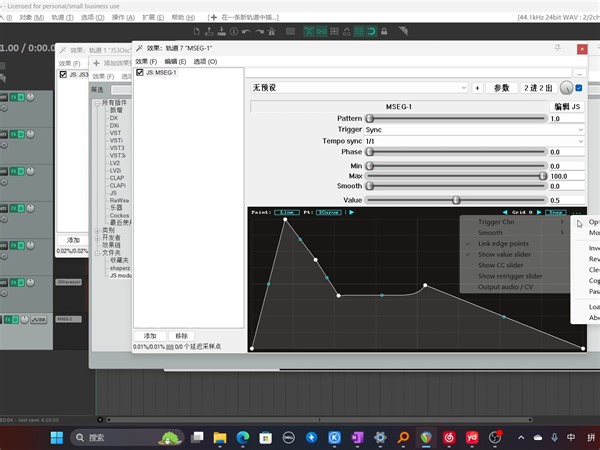Toggle auto-crossfade scissors icon
This screenshot has height=450, width=600.
308,31
